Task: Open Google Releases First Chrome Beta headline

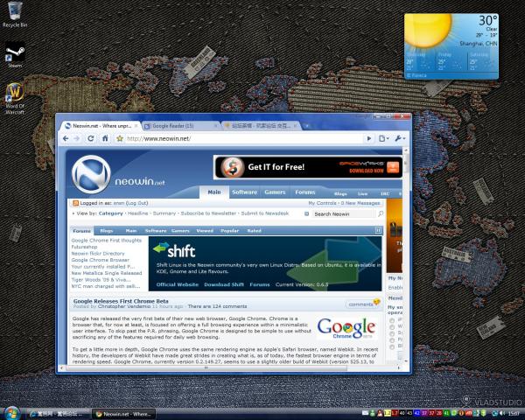Action: pos(121,301)
